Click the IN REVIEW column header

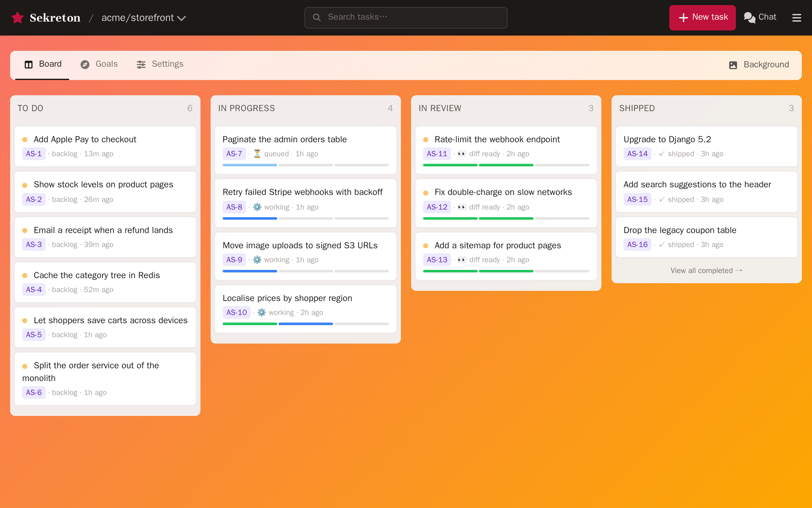coord(440,108)
